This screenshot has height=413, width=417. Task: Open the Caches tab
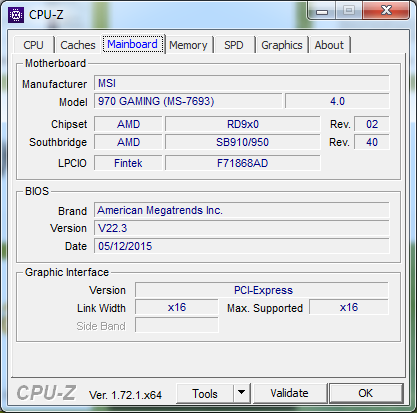[78, 45]
